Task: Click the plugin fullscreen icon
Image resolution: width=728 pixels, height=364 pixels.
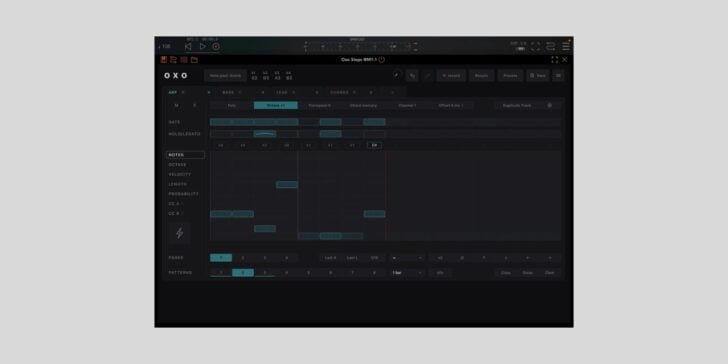Action: tap(554, 60)
